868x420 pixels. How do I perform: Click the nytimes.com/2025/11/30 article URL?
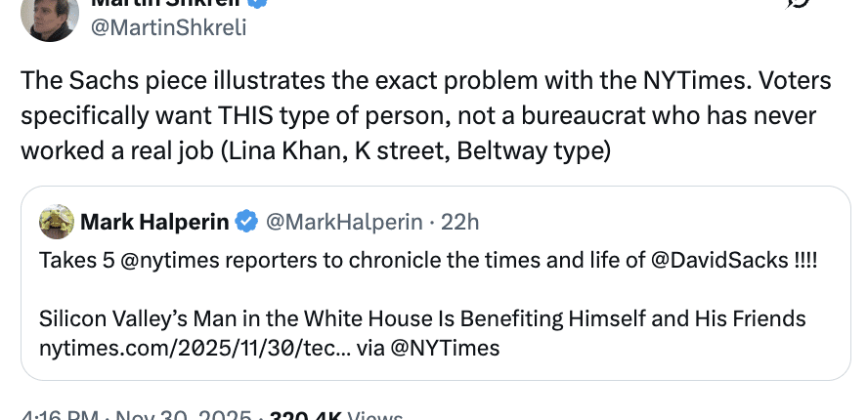pos(205,347)
